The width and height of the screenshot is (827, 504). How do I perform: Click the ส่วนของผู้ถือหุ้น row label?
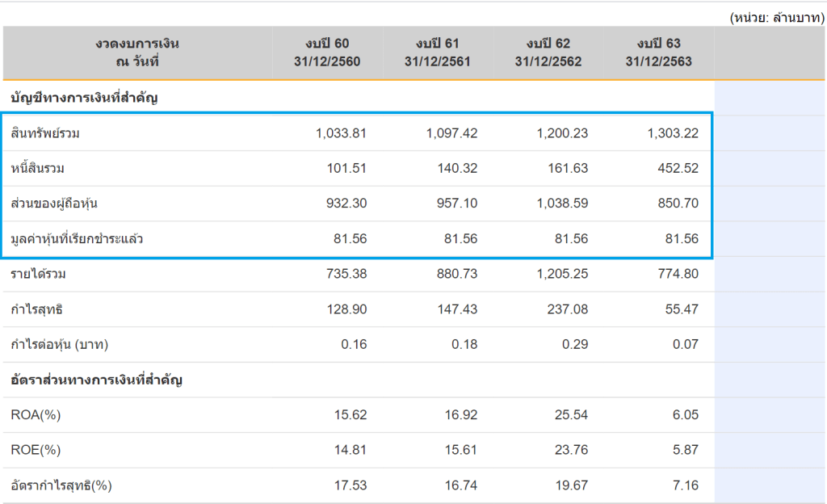pyautogui.click(x=55, y=204)
